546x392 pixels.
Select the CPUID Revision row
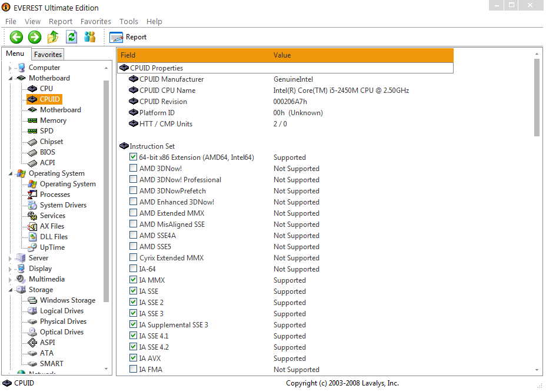(x=285, y=102)
